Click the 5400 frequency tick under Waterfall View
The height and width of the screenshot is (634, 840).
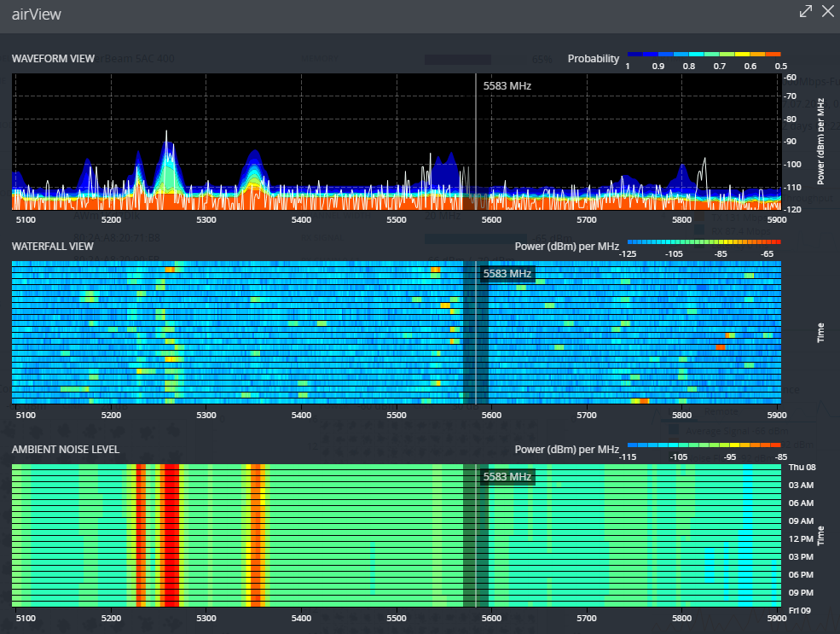click(301, 416)
